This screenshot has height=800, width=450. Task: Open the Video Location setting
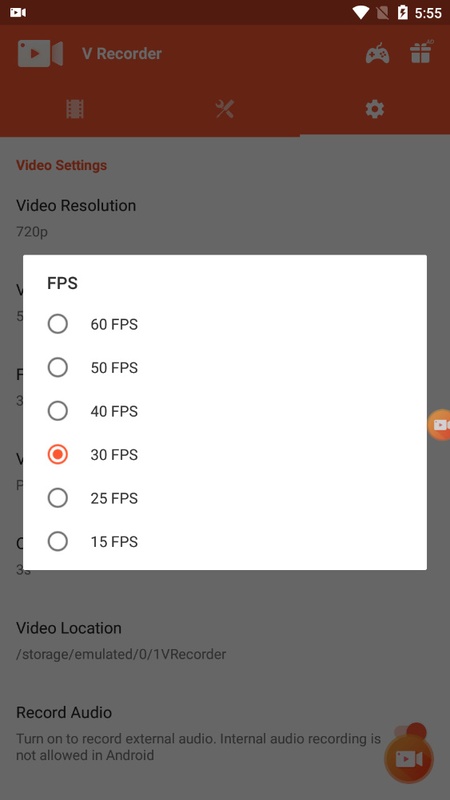point(225,640)
